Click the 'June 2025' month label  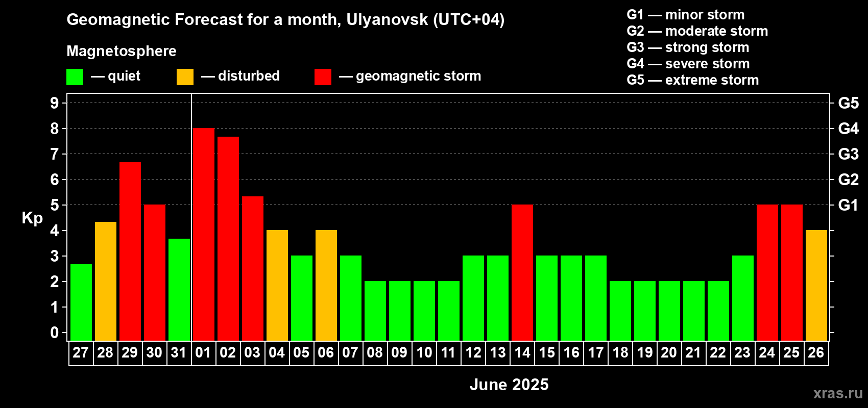click(x=509, y=385)
